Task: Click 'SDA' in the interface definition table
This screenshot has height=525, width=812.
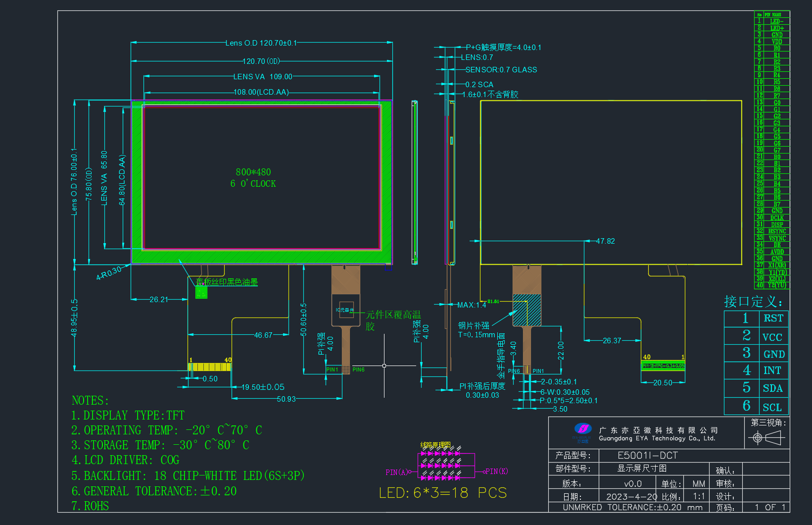Action: [x=773, y=389]
